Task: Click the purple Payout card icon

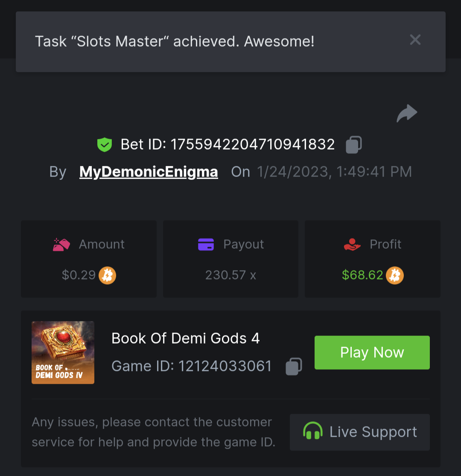Action: (x=206, y=244)
